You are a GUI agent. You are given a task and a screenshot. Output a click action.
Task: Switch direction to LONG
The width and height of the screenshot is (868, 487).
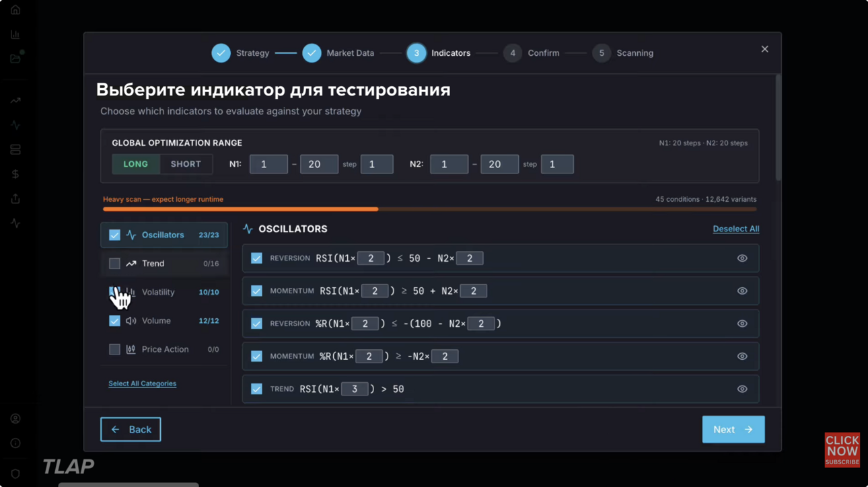click(136, 164)
